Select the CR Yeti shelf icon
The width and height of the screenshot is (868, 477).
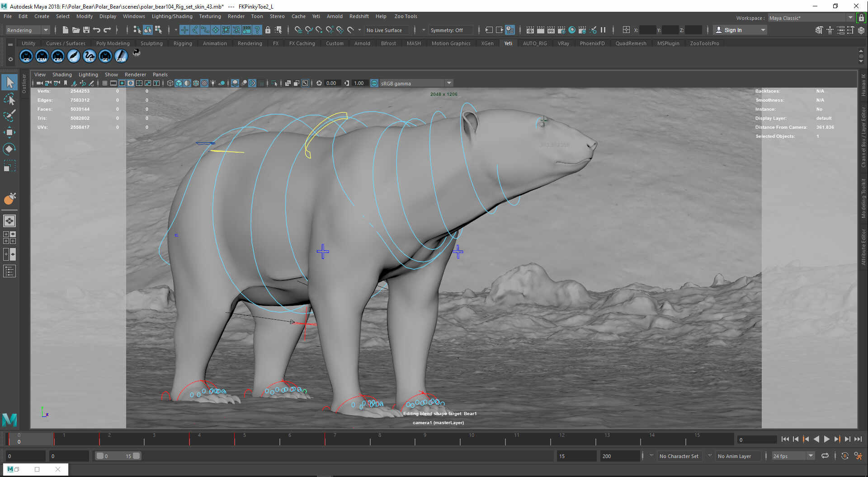(x=26, y=56)
